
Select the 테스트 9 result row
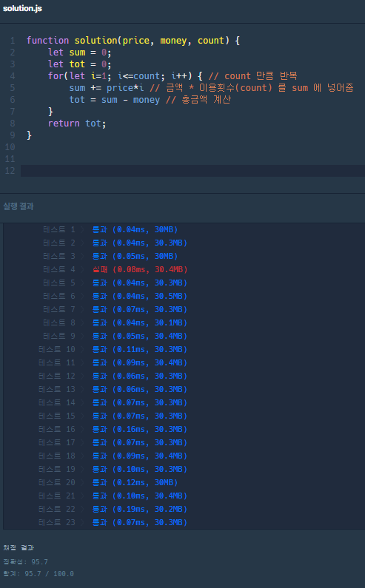pos(115,336)
